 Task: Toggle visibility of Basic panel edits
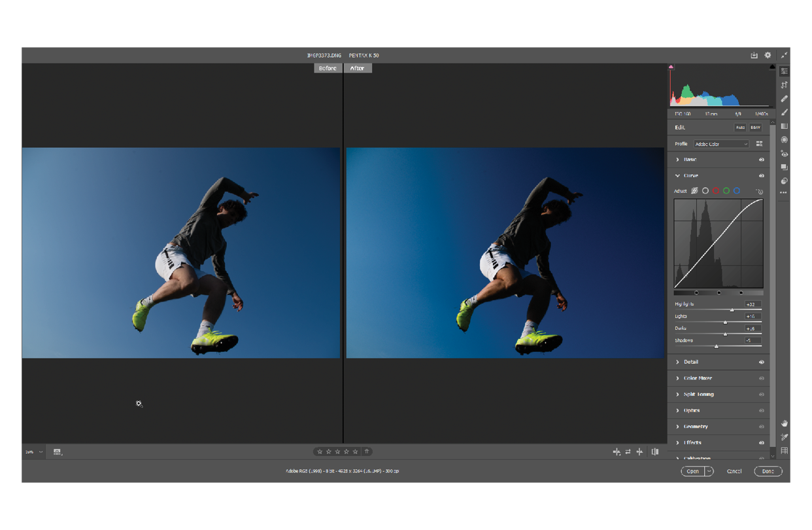[x=762, y=160]
